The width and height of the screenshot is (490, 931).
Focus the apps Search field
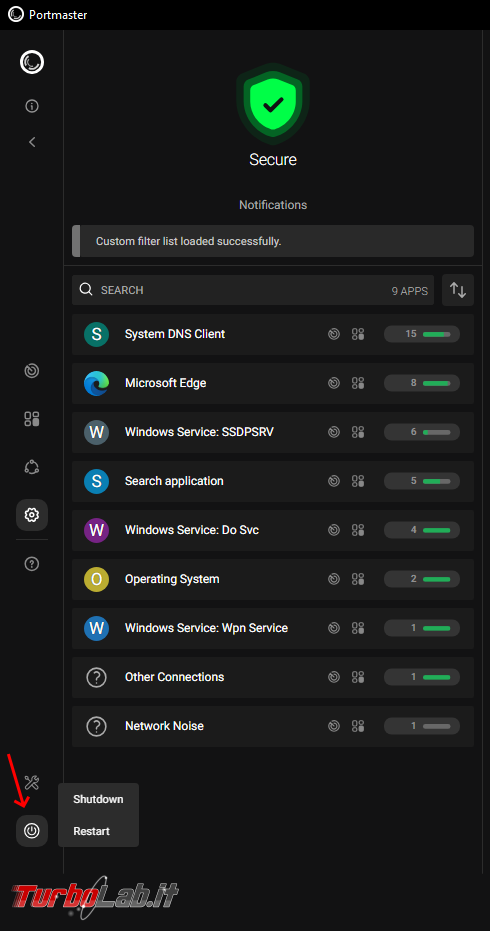pos(253,290)
